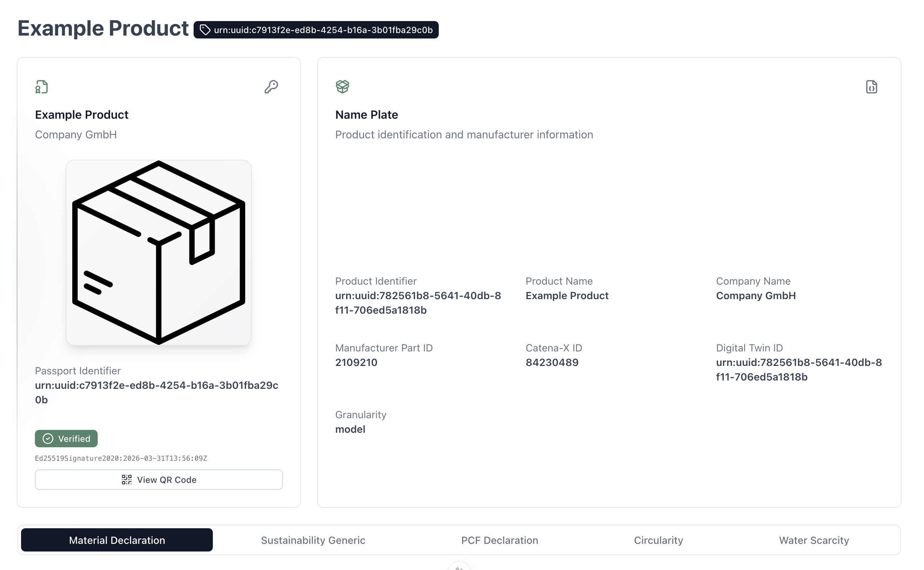Viewport: 924px width, 570px height.
Task: Click the QR code icon in the button
Action: coord(127,480)
